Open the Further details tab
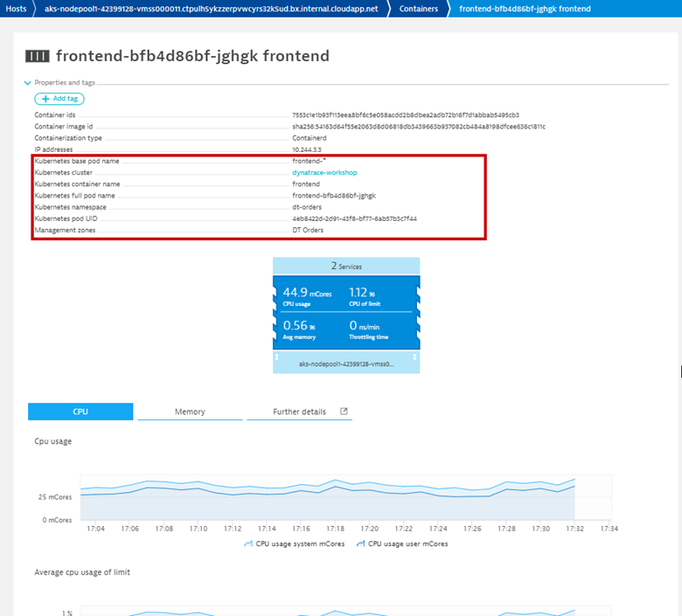The image size is (682, 616). tap(299, 412)
